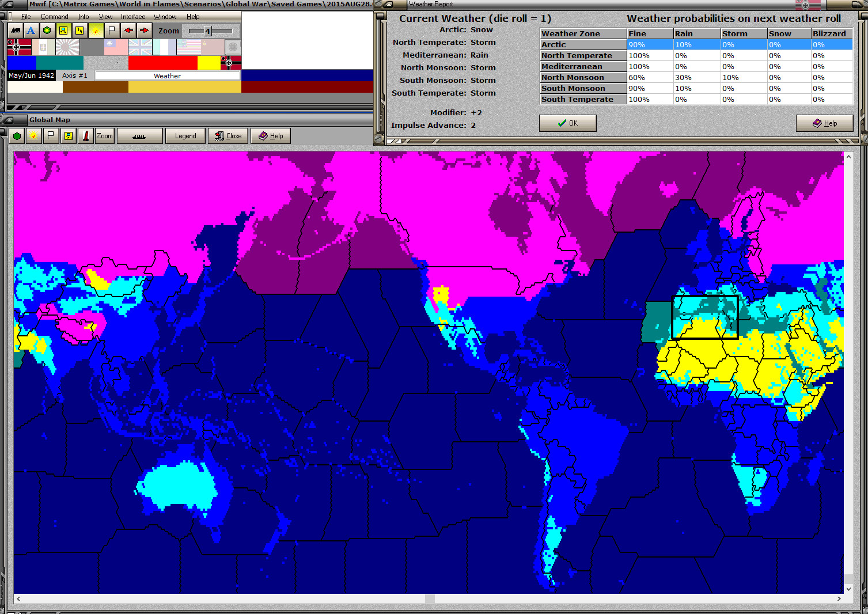The height and width of the screenshot is (614, 868).
Task: Toggle the sun weather icon in main toolbar
Action: tap(96, 31)
